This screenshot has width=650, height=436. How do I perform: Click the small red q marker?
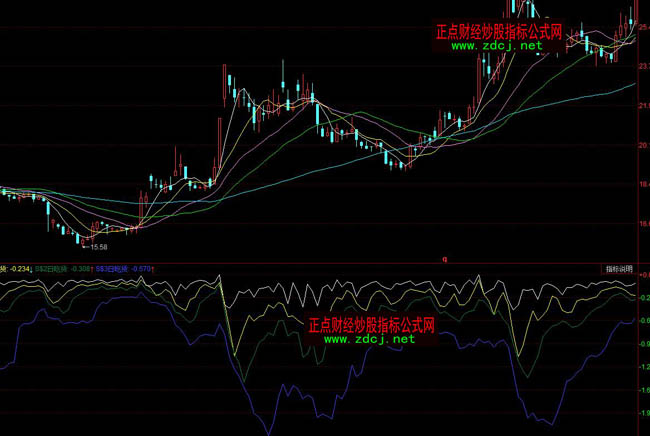pos(444,259)
